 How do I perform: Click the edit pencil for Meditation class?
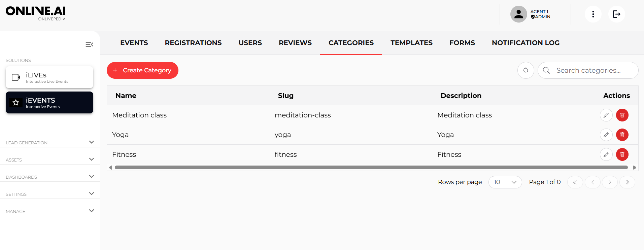[606, 115]
